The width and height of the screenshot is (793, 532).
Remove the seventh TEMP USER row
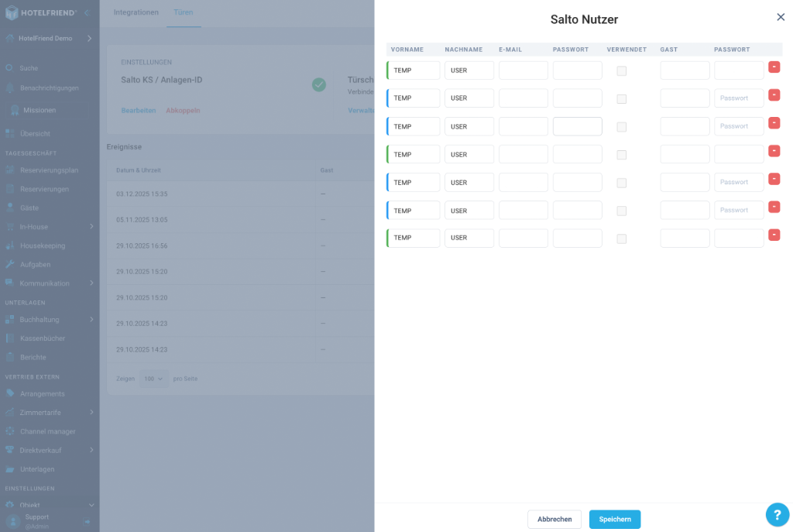tap(774, 235)
